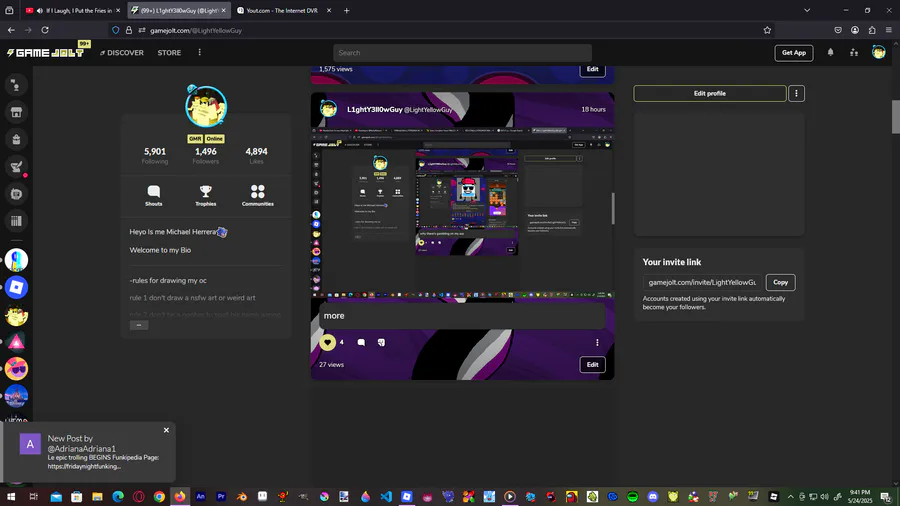The height and width of the screenshot is (506, 900).
Task: Open the site padlock info
Action: 129,30
